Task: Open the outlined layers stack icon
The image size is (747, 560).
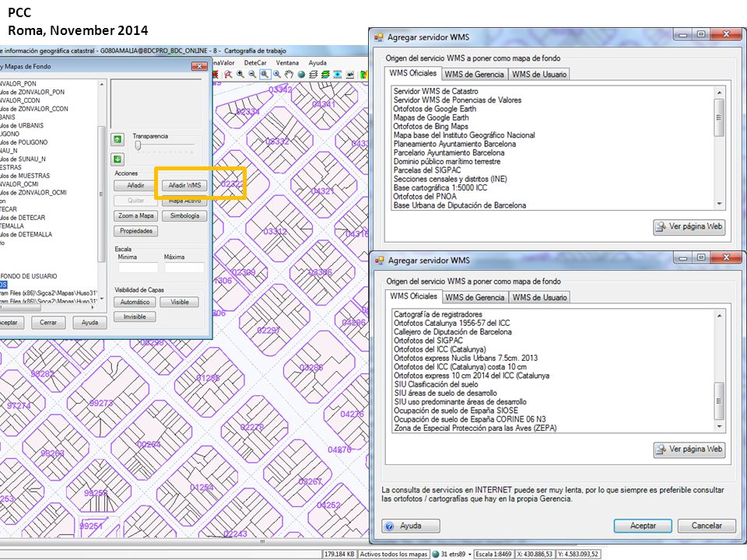Action: coord(313,75)
